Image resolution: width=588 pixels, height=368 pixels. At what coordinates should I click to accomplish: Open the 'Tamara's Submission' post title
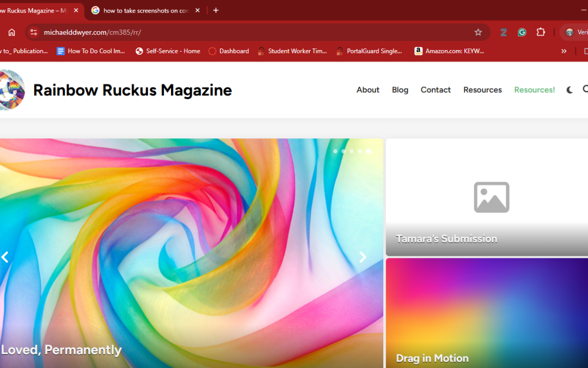[446, 239]
